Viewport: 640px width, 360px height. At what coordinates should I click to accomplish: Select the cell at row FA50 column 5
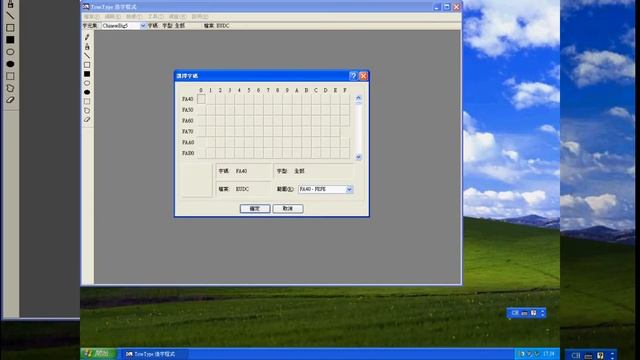249,110
